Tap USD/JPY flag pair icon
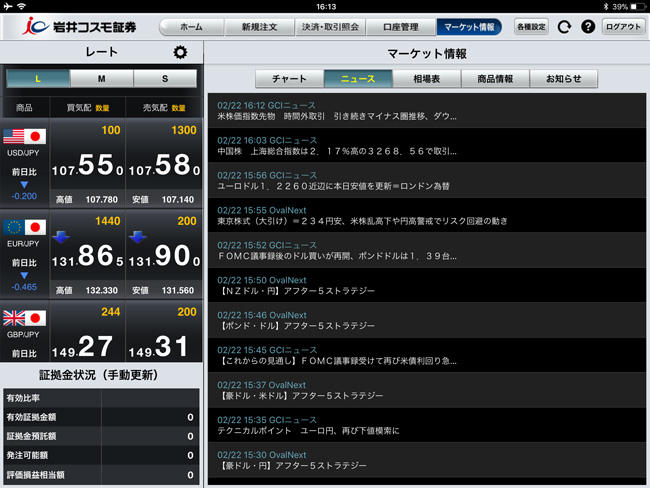The image size is (650, 488). pyautogui.click(x=24, y=136)
